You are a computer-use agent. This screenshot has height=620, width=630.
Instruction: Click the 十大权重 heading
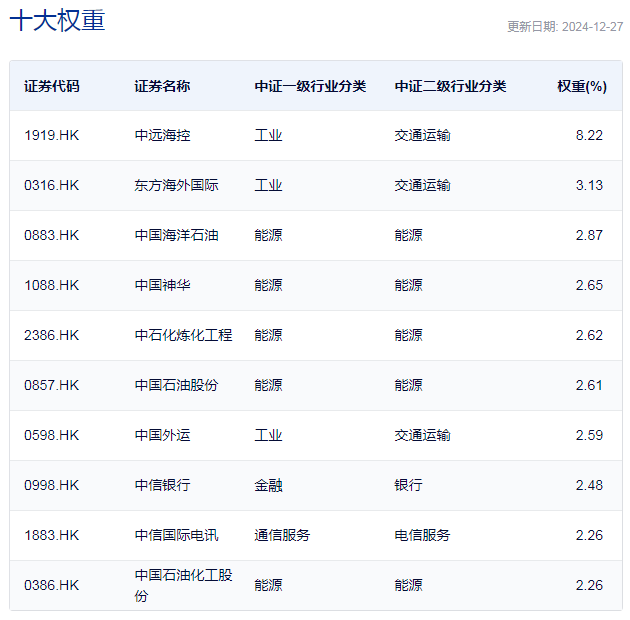(57, 20)
